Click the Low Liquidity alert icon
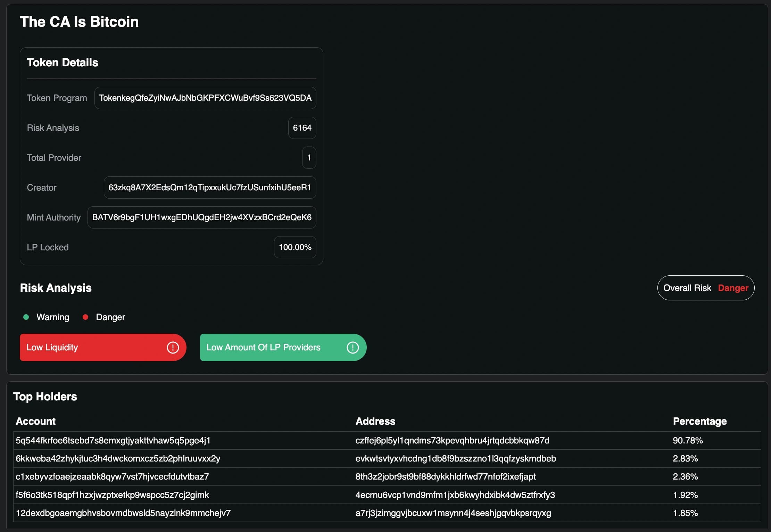 pos(173,347)
